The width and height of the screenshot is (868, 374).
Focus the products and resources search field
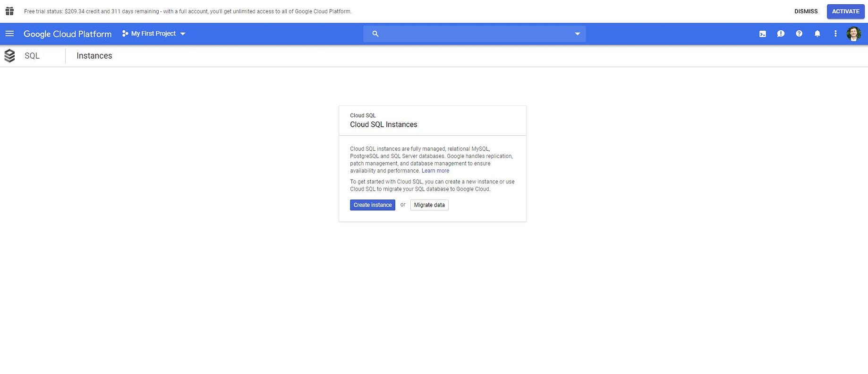pos(474,34)
